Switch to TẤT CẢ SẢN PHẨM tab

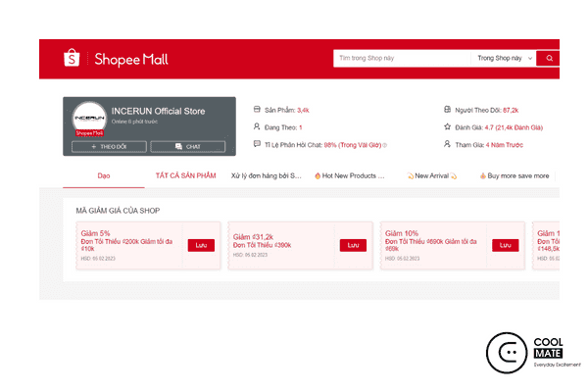tap(185, 175)
